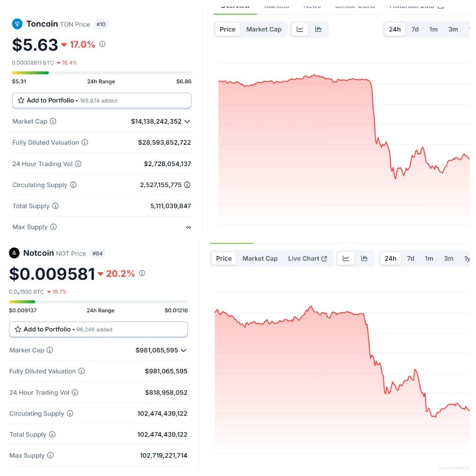Select 7d range on Toncoin chart
Screen dimensions: 476x476
[x=415, y=30]
